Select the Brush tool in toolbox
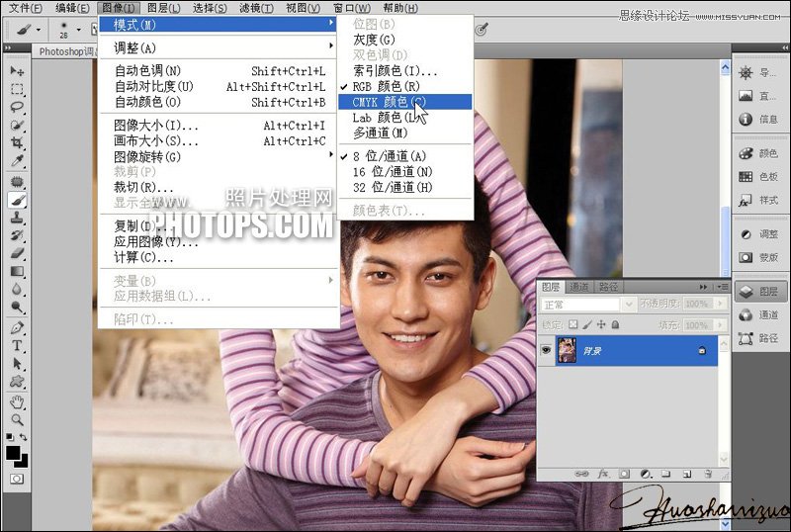Viewport: 791px width, 532px height. pyautogui.click(x=17, y=200)
